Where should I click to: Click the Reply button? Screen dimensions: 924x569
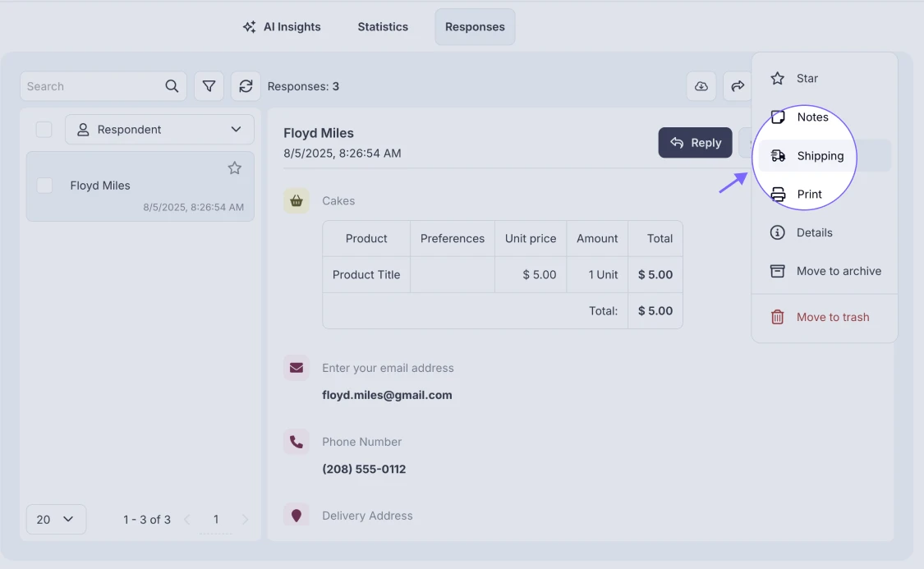click(695, 142)
